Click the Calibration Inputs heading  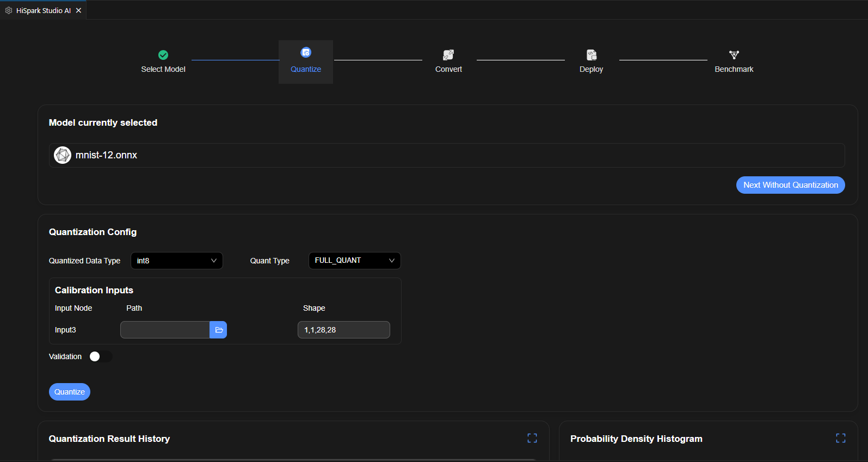pyautogui.click(x=94, y=290)
